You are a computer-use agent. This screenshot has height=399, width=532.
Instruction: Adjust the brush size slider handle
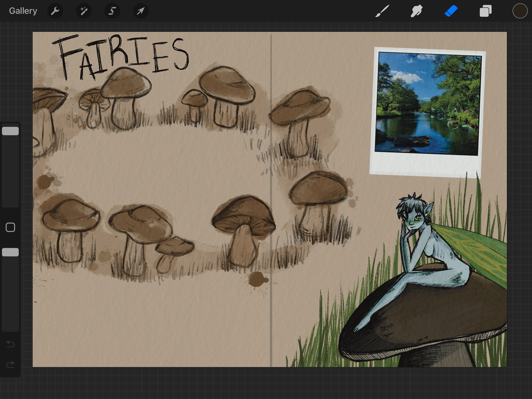pyautogui.click(x=10, y=131)
